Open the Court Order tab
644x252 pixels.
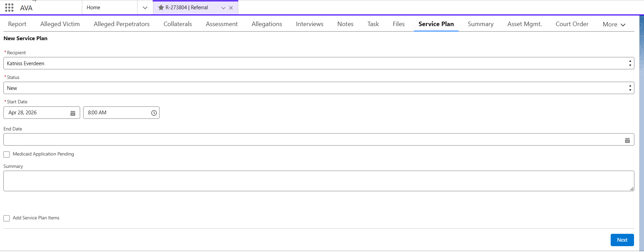pos(572,24)
